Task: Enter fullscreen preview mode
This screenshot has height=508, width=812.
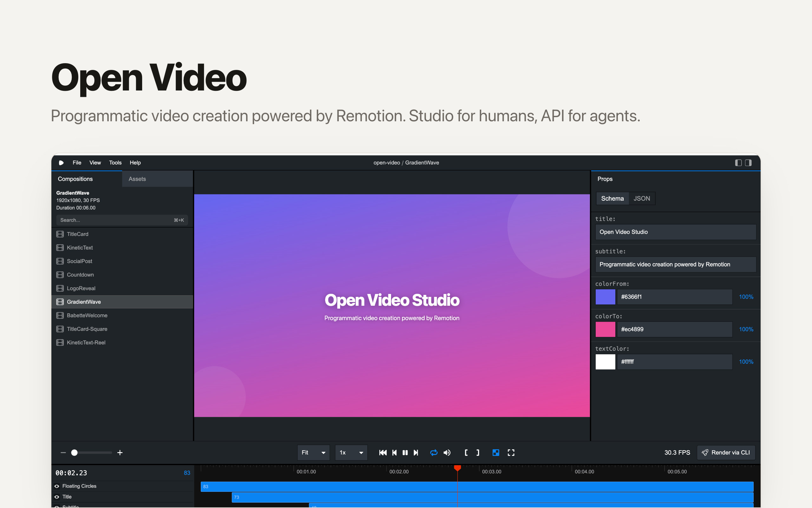Action: [511, 452]
